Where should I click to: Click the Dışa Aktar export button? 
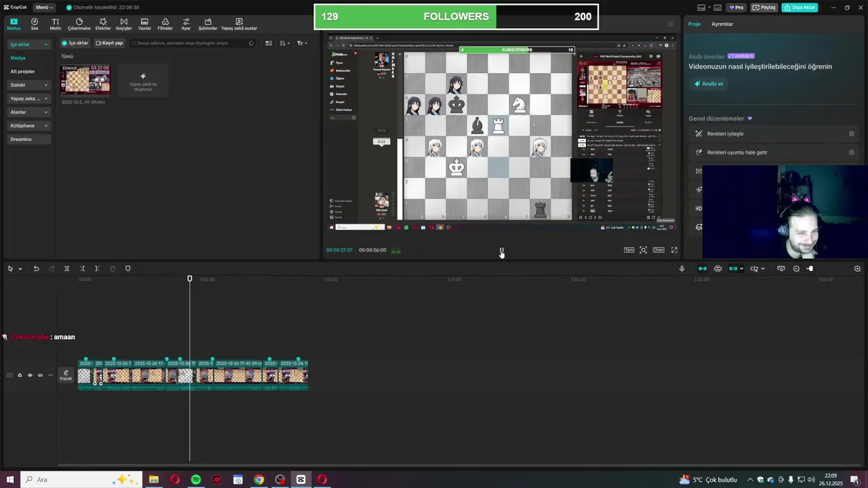[x=800, y=7]
